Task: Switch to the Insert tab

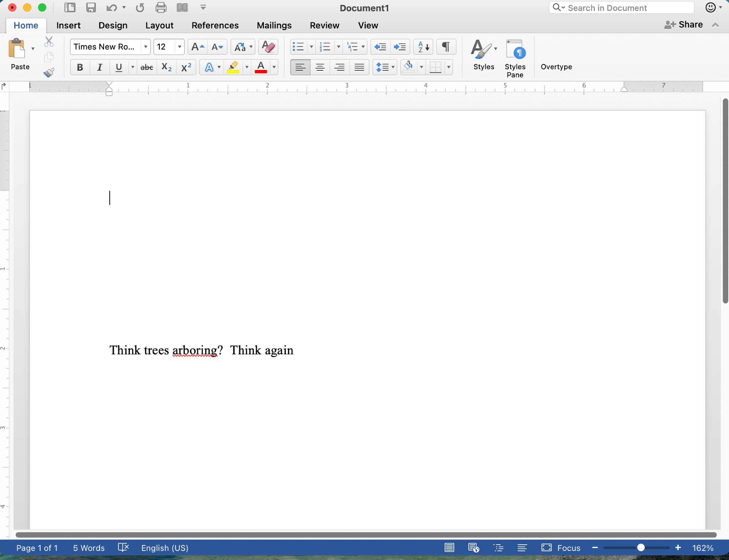Action: click(x=68, y=25)
